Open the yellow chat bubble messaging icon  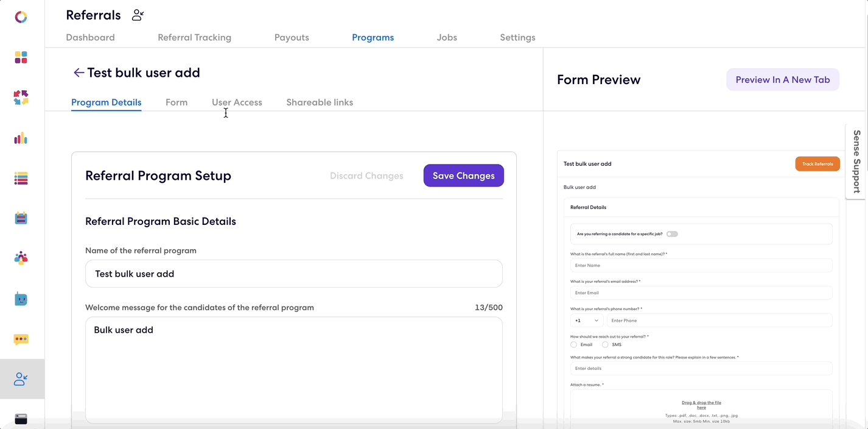click(21, 339)
